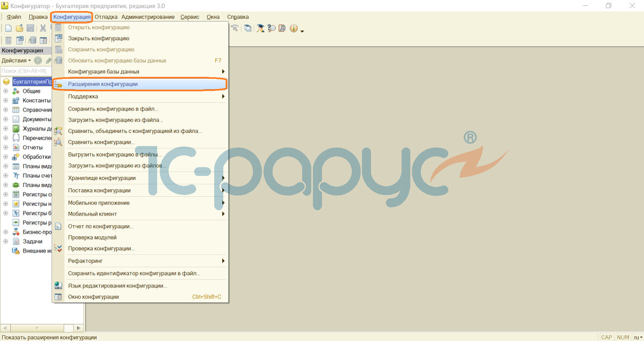Image resolution: width=644 pixels, height=341 pixels.
Task: Expand the Константы tree node
Action: point(6,100)
